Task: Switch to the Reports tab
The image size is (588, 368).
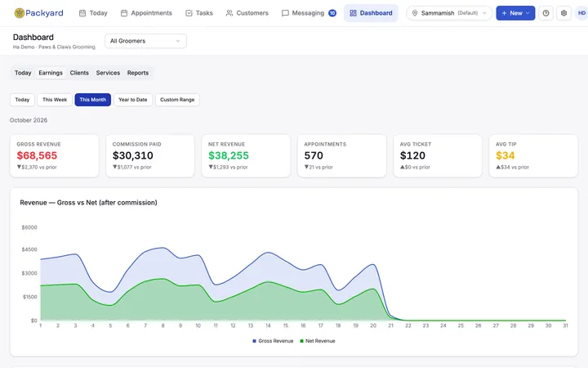Action: pyautogui.click(x=138, y=73)
